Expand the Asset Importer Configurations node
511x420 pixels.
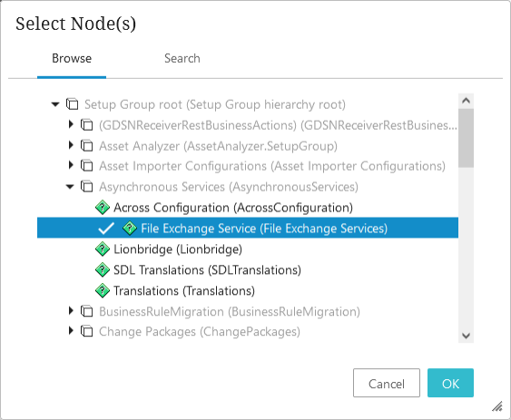(x=71, y=165)
